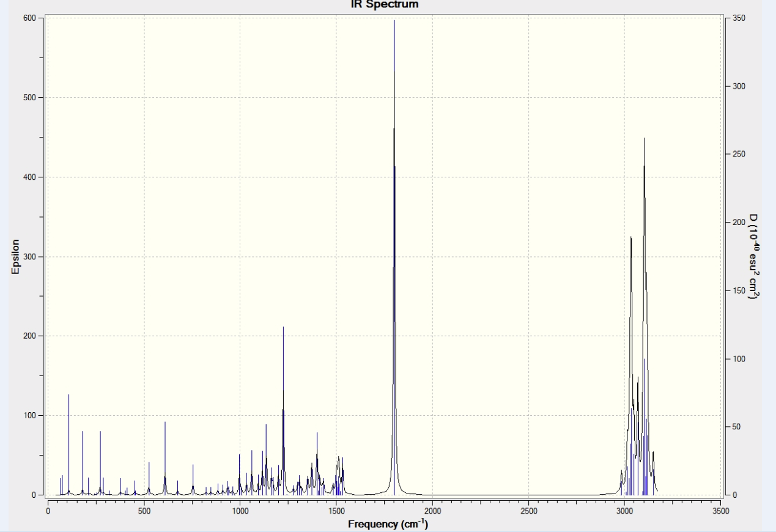Click the blue stick near 610 cm-1
The width and height of the screenshot is (776, 532).
(x=164, y=459)
